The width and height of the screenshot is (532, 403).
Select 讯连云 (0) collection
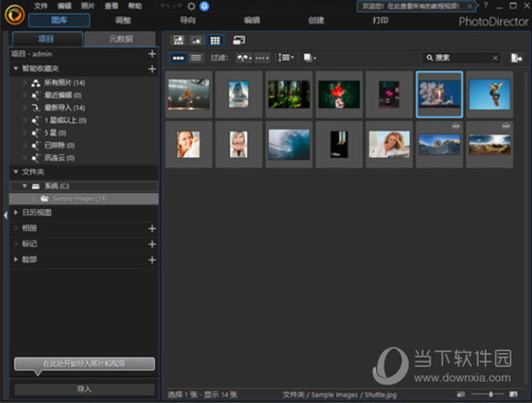click(59, 158)
